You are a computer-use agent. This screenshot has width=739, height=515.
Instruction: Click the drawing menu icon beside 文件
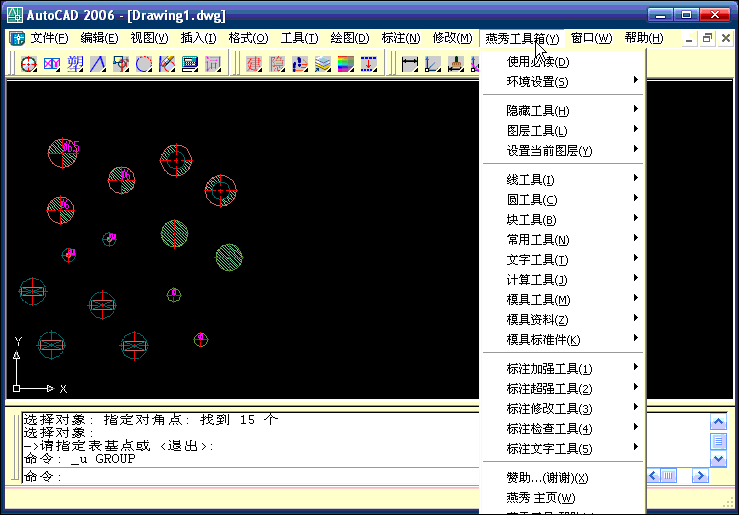click(x=17, y=38)
